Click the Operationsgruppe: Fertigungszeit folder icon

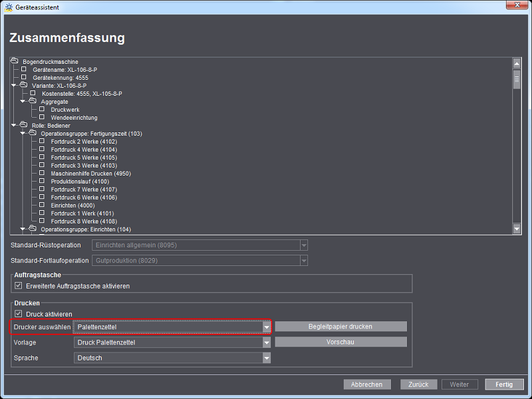click(33, 133)
